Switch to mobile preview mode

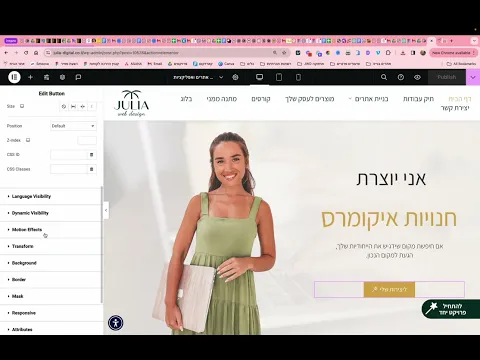point(298,77)
